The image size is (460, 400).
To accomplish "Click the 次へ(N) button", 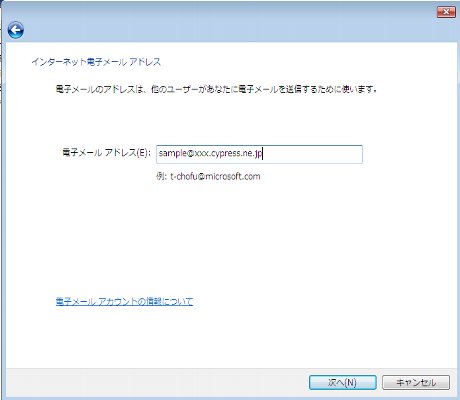I will tap(343, 382).
